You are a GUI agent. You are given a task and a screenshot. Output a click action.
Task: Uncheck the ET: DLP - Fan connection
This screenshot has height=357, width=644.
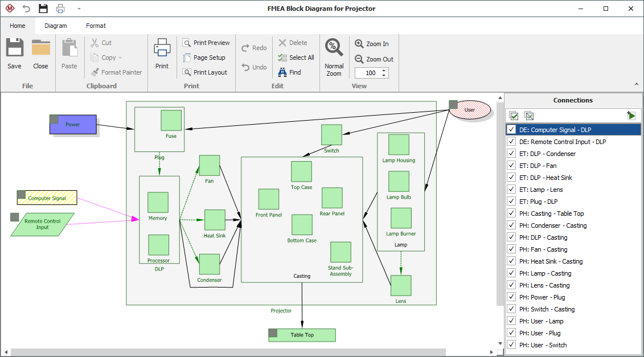[511, 166]
